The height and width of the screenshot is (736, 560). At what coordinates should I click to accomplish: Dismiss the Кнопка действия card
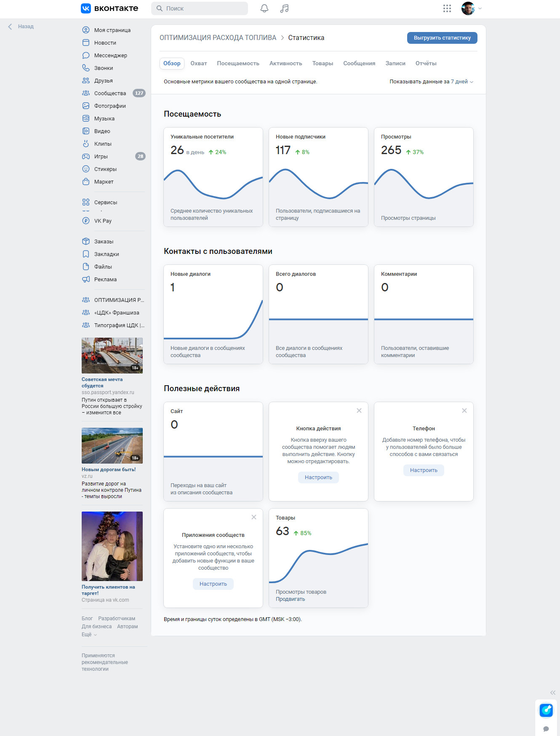tap(359, 411)
